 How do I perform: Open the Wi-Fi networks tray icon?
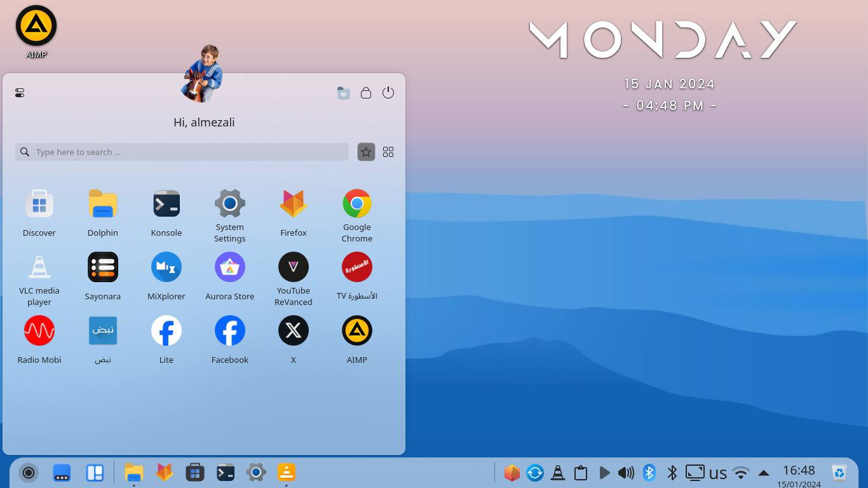tap(741, 473)
